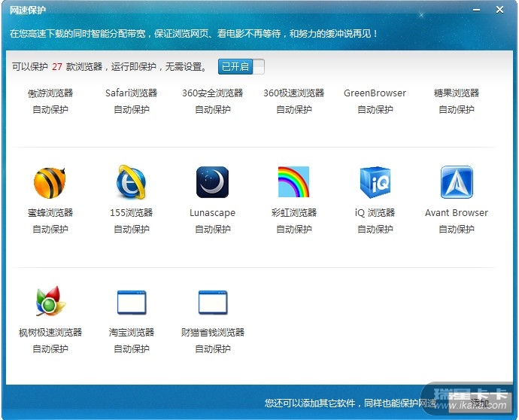Click 自动保护 under iQ 浏览器
The height and width of the screenshot is (420, 519).
pos(375,229)
